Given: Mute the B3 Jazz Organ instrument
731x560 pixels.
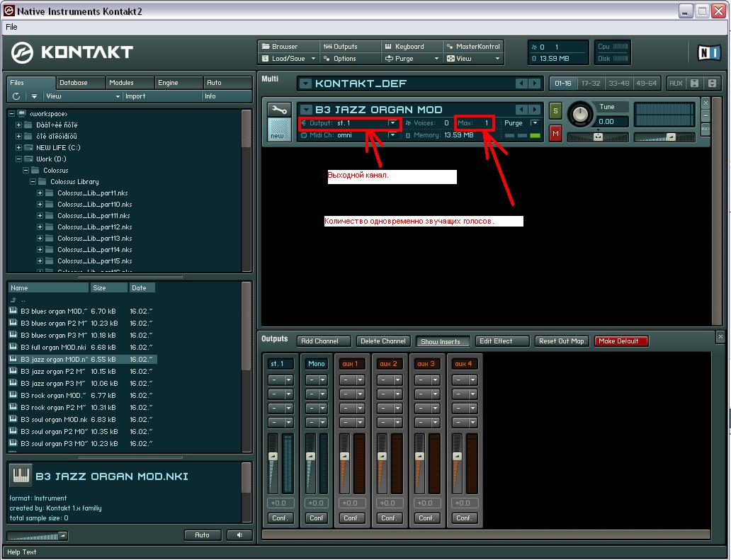Looking at the screenshot, I should [555, 134].
